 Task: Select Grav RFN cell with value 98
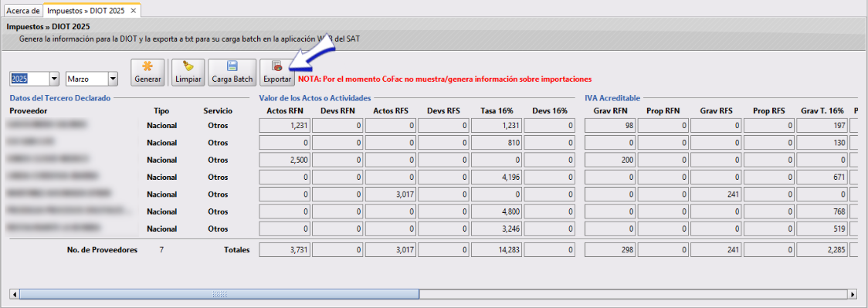point(611,126)
